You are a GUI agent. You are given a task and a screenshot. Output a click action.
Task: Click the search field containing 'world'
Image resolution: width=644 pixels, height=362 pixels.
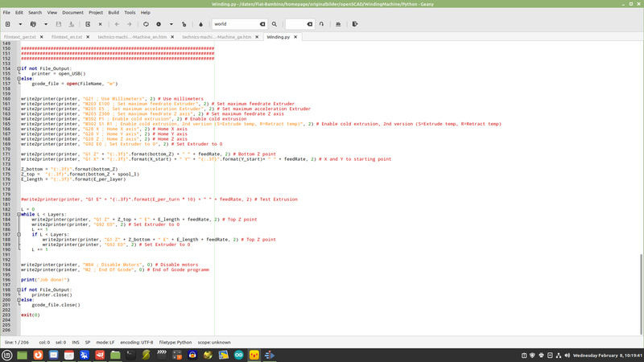(x=233, y=24)
